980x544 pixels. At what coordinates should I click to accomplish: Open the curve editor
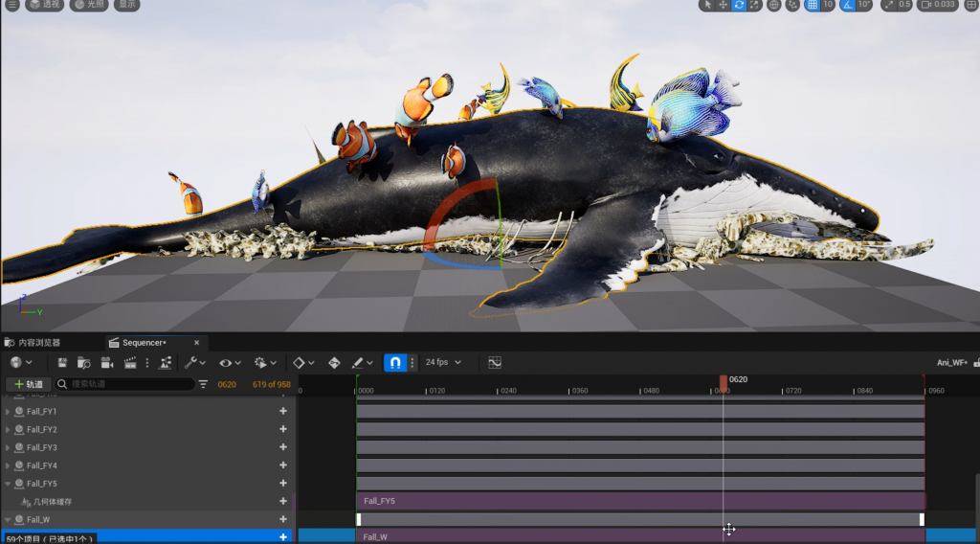(495, 363)
